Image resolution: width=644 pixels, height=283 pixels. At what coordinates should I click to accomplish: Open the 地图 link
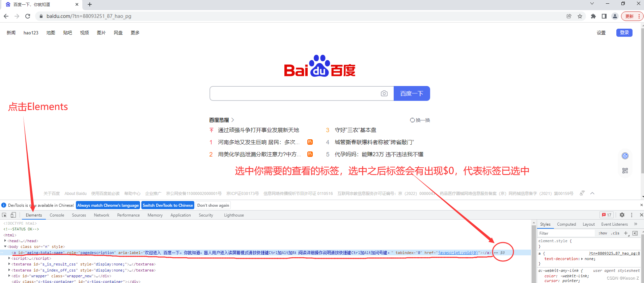pyautogui.click(x=51, y=33)
